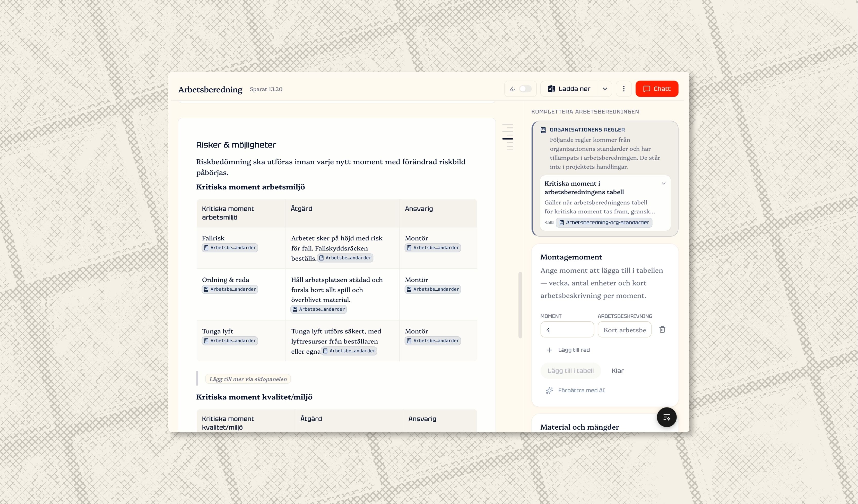
Task: Open source chip under Montör in Ordning row
Action: coord(433,289)
